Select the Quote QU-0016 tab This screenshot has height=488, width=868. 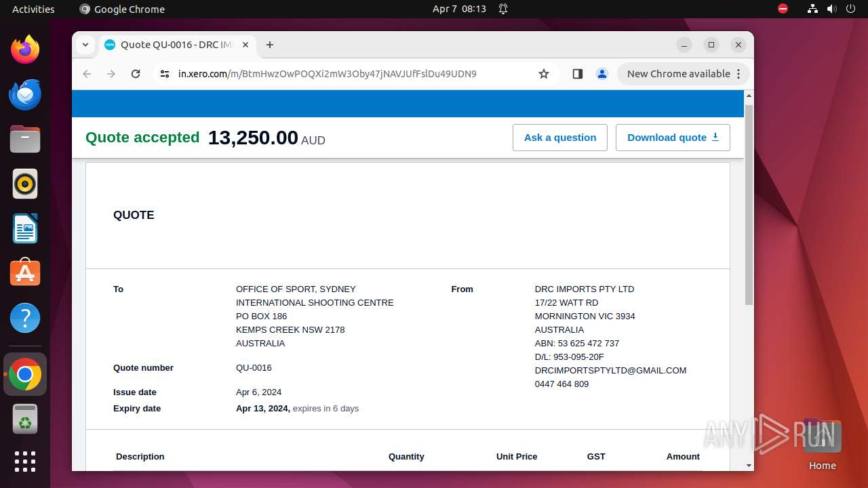tap(178, 45)
